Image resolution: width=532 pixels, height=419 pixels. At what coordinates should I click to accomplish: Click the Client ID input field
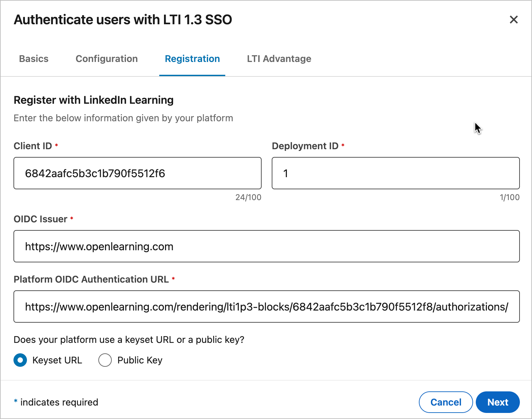pos(137,173)
